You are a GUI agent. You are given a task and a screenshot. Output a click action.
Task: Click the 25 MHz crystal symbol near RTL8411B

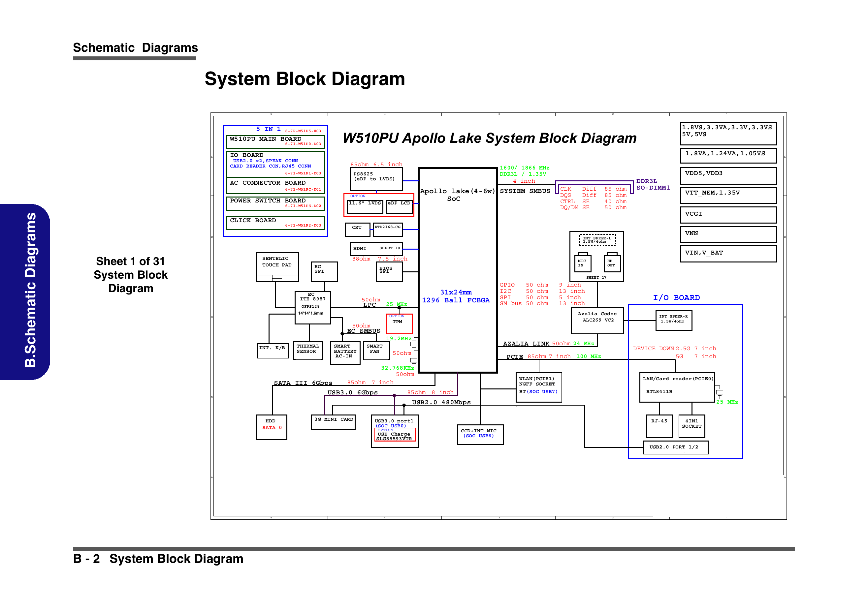tap(719, 392)
